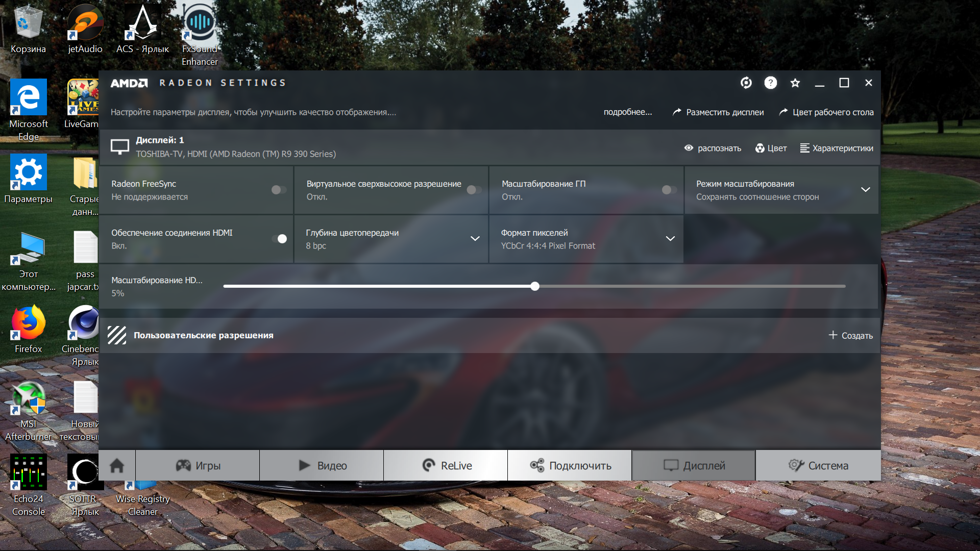The width and height of the screenshot is (980, 551).
Task: Click the Масштабирование HDMI slider handle
Action: (x=534, y=286)
